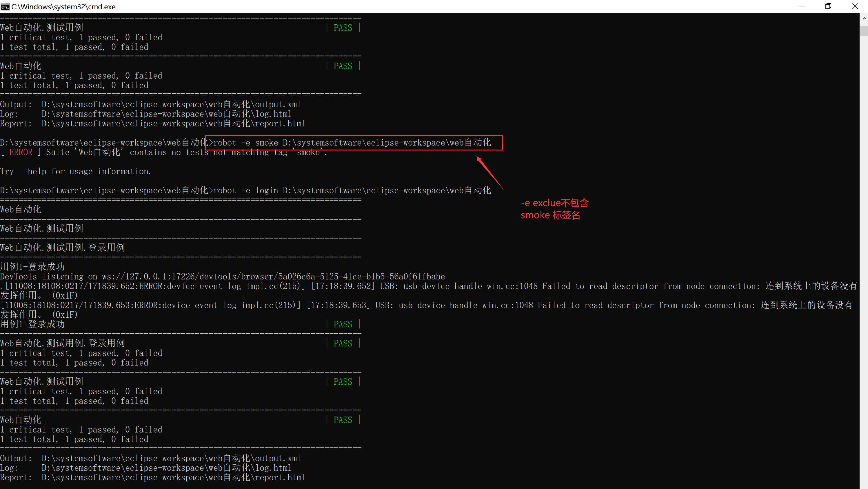
Task: Click the 'robot -e login' command text
Action: click(x=246, y=191)
